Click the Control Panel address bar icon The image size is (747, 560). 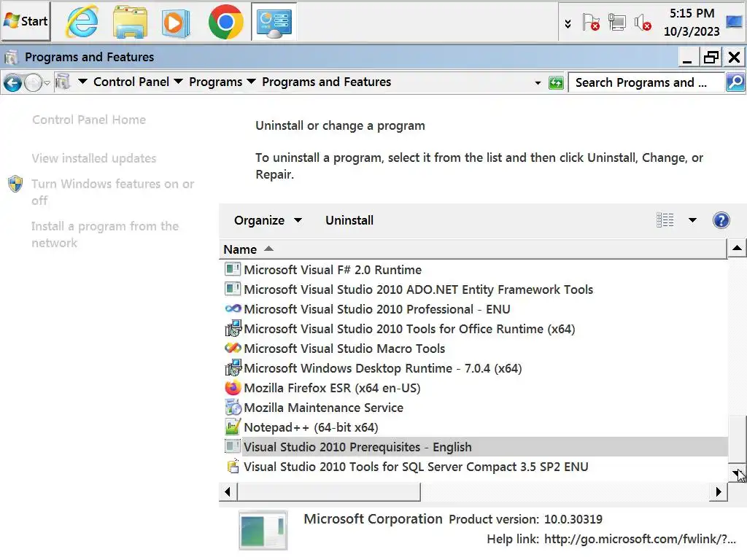tap(63, 82)
